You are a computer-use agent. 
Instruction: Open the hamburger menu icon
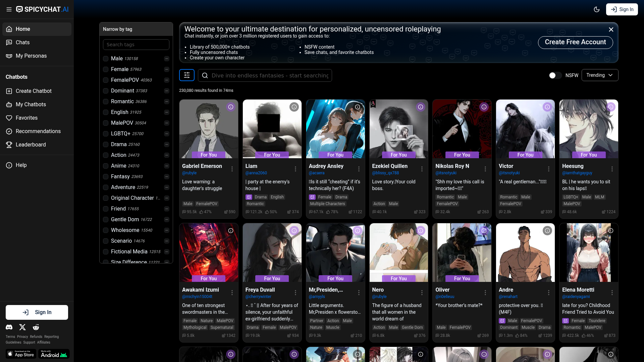9,9
